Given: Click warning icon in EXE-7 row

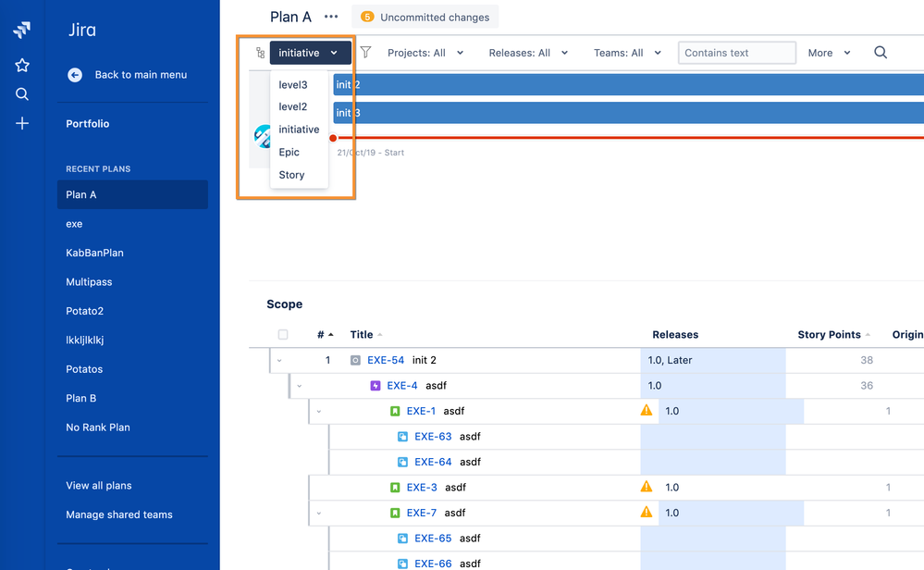Looking at the screenshot, I should tap(647, 512).
